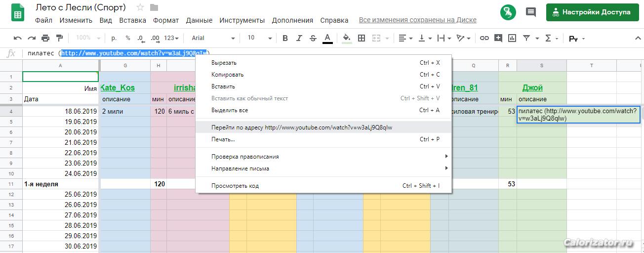Click the print icon in toolbar

[46, 38]
